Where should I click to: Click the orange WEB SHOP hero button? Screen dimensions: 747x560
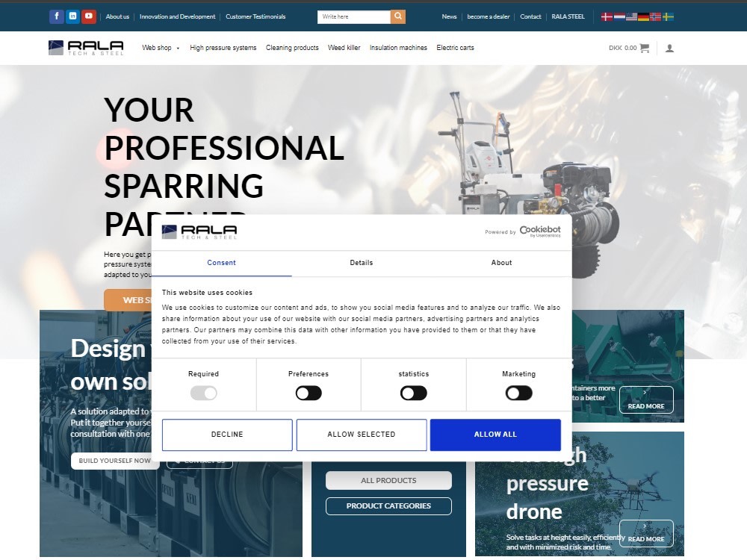pos(128,300)
